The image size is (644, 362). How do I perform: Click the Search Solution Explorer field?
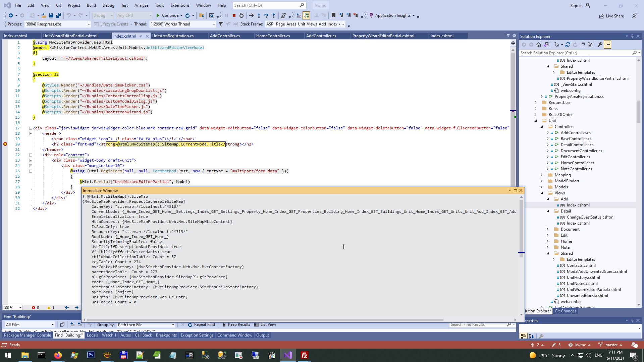tap(575, 53)
